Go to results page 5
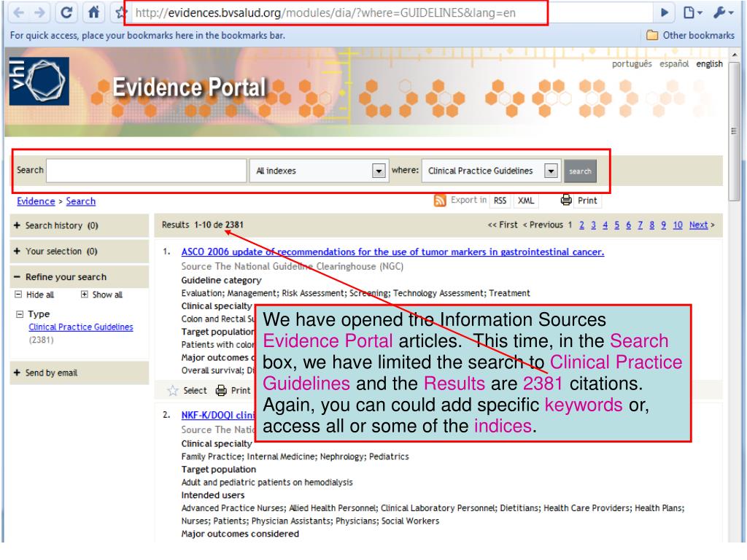Screen dimensions: 747x560 617,225
